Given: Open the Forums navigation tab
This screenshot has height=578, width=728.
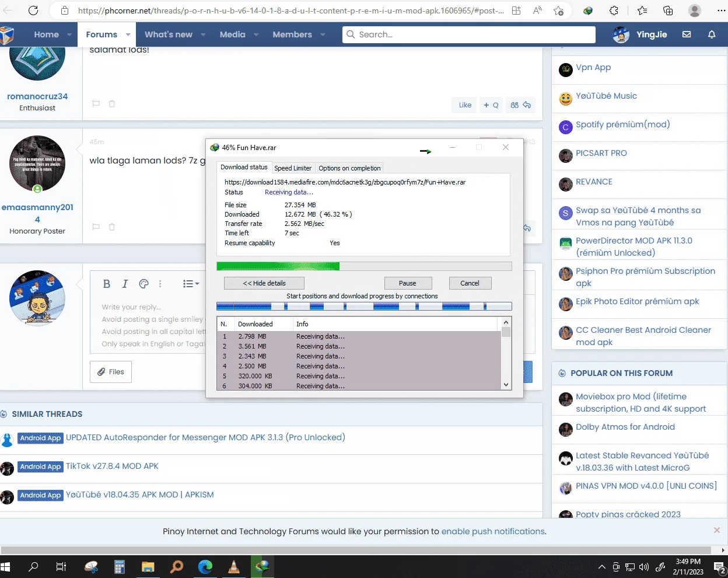Looking at the screenshot, I should coord(101,34).
